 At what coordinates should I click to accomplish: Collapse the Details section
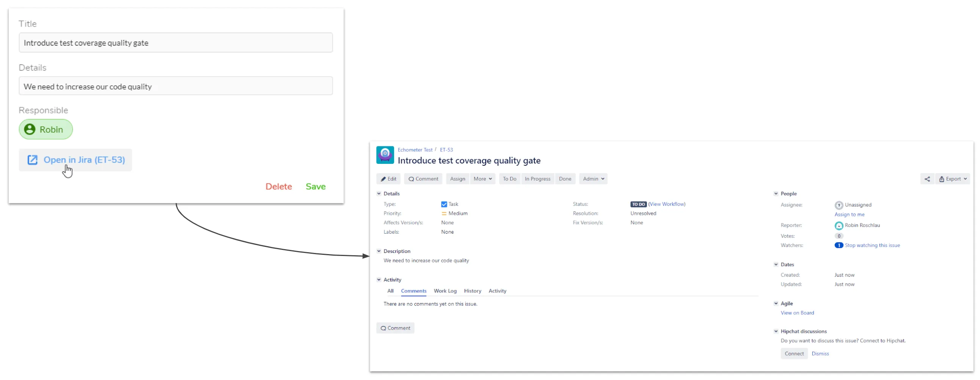click(379, 194)
